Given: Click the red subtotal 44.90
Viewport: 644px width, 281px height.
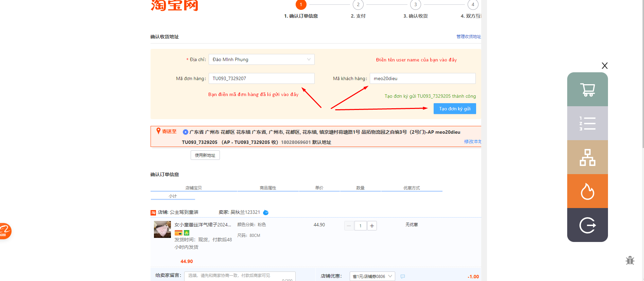Looking at the screenshot, I should [x=187, y=261].
